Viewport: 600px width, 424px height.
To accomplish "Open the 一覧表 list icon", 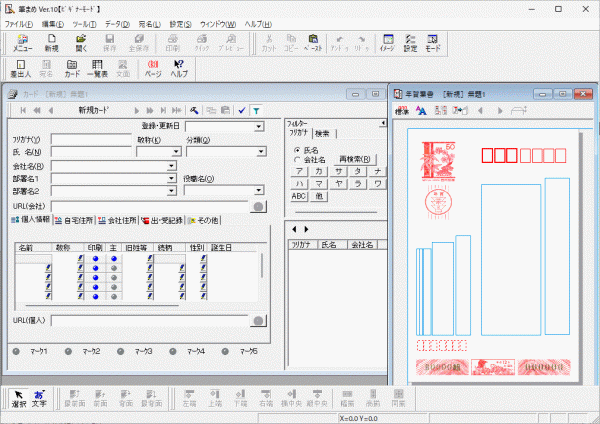I will coord(98,69).
